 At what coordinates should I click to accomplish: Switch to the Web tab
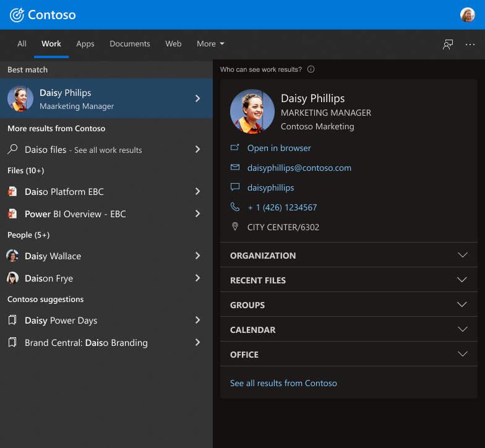tap(173, 44)
